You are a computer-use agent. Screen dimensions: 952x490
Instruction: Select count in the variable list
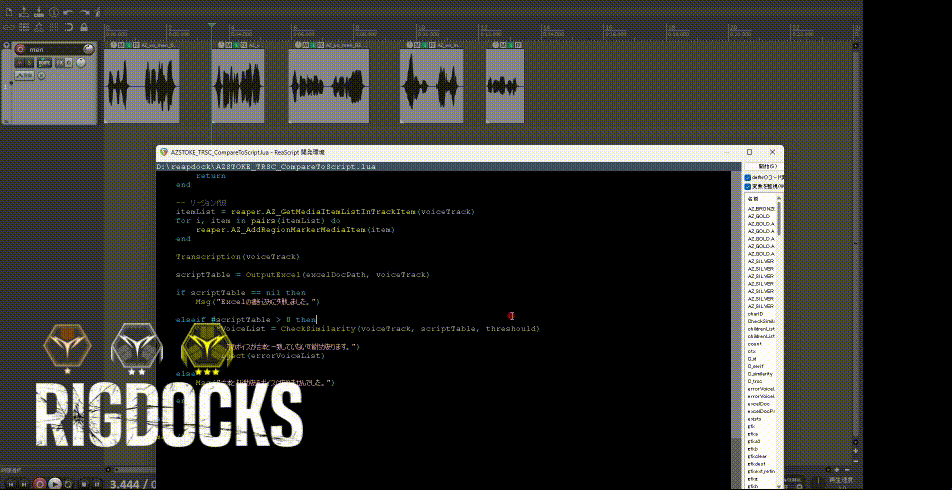coord(755,344)
